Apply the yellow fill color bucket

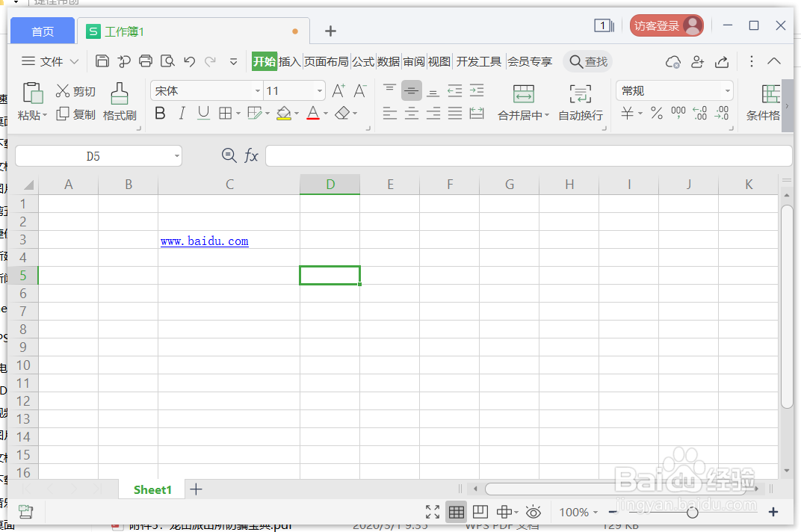(283, 113)
